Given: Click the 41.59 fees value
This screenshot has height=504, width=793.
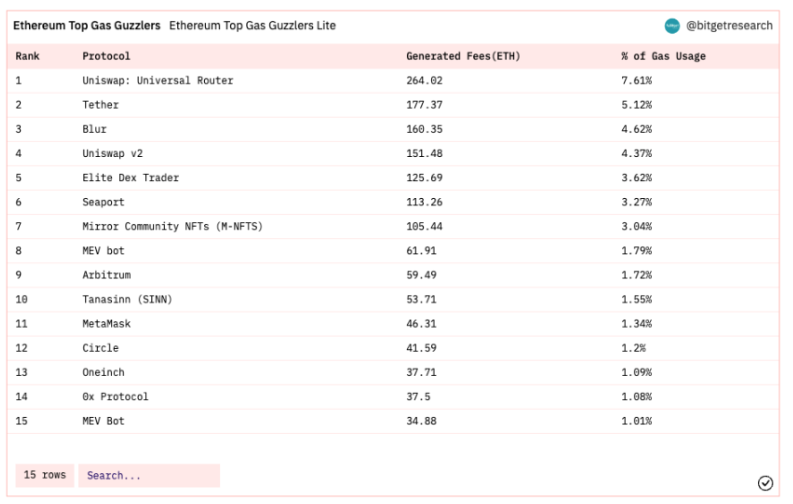Looking at the screenshot, I should click(x=421, y=348).
